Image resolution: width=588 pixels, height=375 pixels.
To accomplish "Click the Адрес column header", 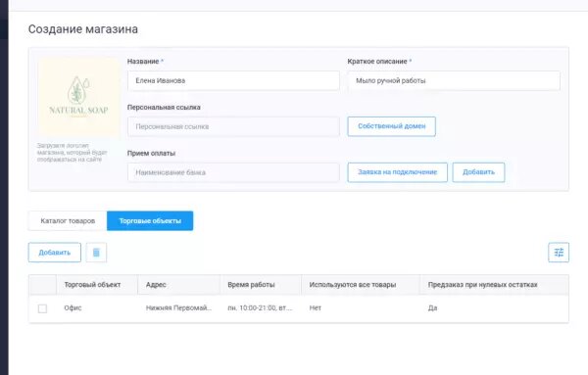I will point(179,285).
